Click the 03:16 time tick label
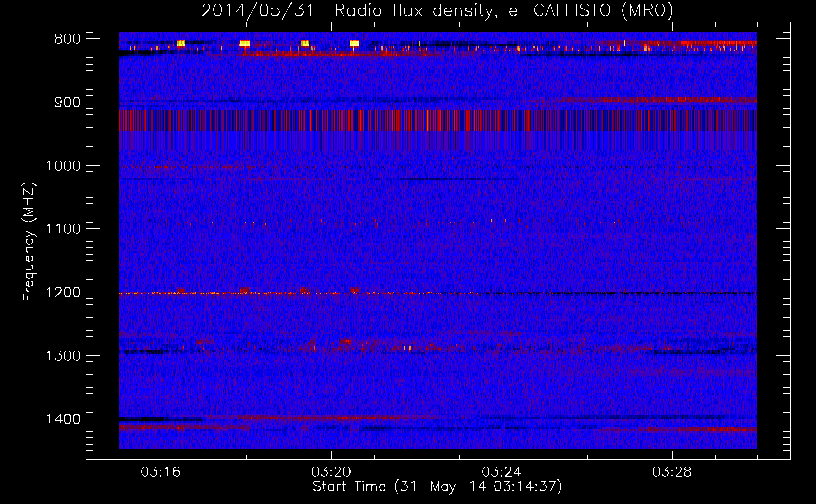816x504 pixels. click(161, 472)
